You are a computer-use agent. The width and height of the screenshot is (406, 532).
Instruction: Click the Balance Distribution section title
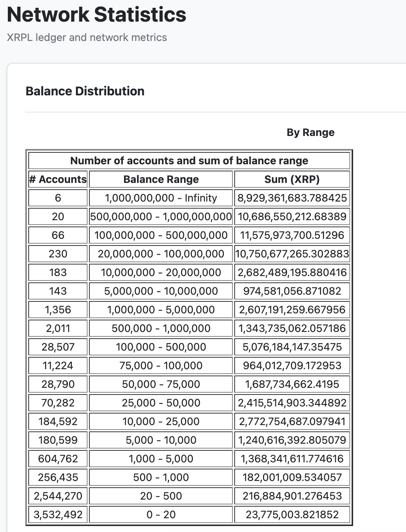(85, 91)
